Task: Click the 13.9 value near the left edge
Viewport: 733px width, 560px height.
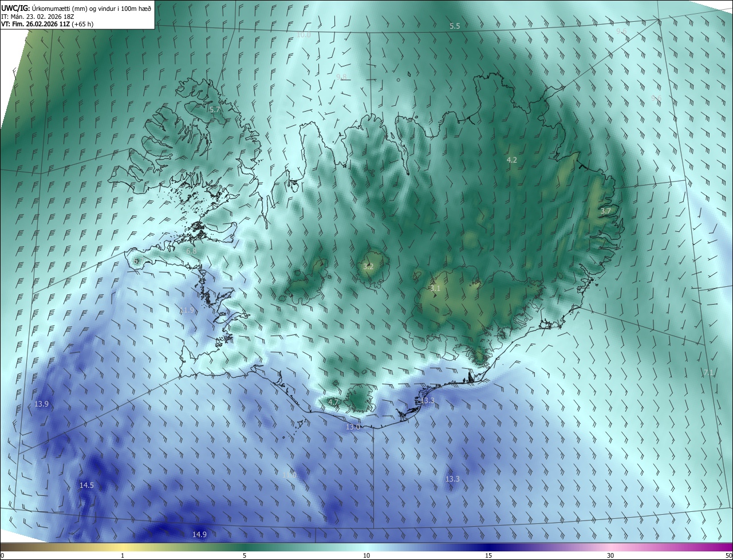Action: click(x=41, y=404)
